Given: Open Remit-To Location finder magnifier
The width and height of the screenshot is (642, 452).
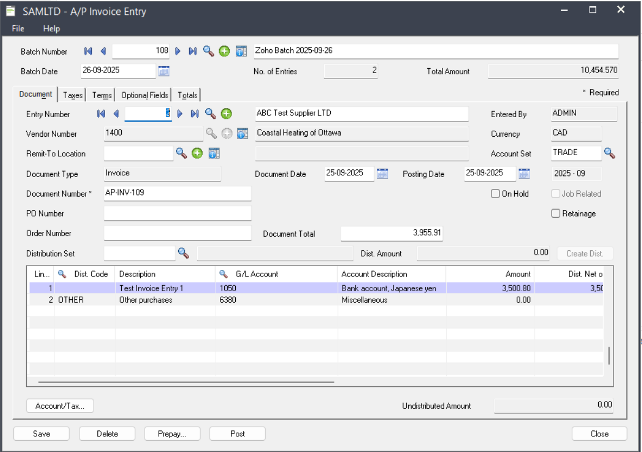Looking at the screenshot, I should coord(182,153).
